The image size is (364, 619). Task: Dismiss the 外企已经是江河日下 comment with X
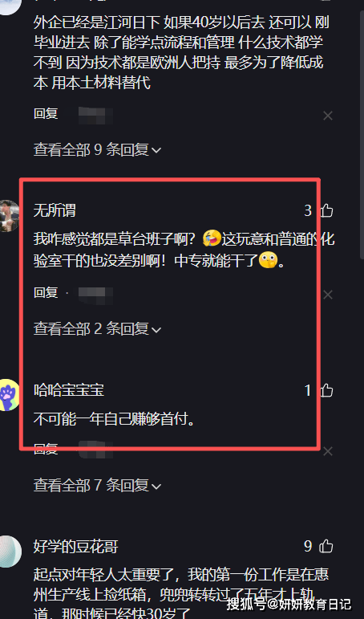click(x=328, y=116)
